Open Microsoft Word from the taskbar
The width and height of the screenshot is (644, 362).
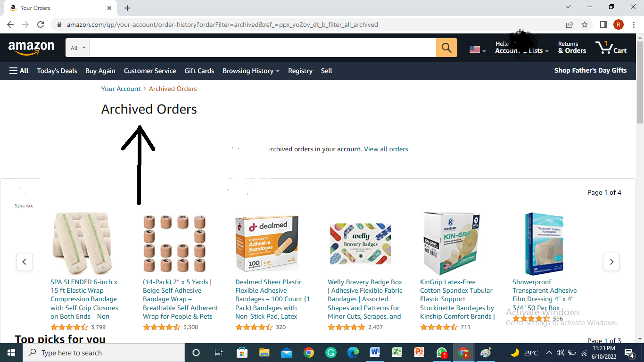pyautogui.click(x=375, y=353)
